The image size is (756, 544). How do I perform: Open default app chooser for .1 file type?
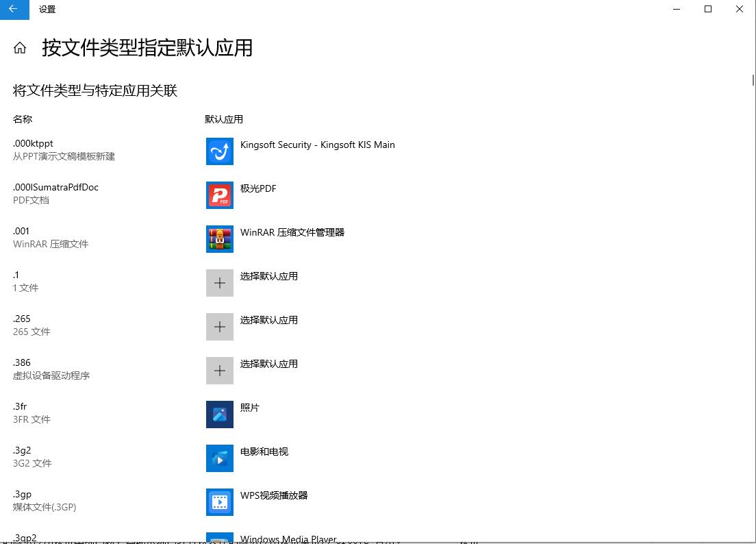(x=219, y=282)
